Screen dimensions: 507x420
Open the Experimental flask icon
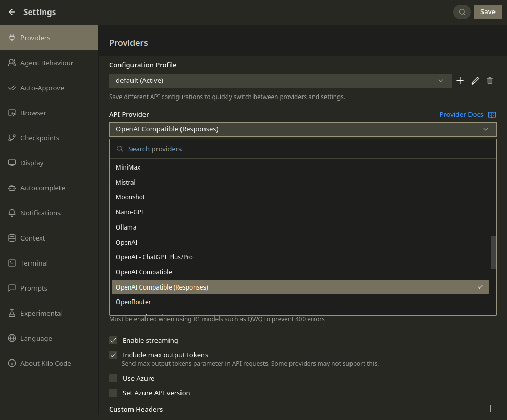click(x=12, y=313)
